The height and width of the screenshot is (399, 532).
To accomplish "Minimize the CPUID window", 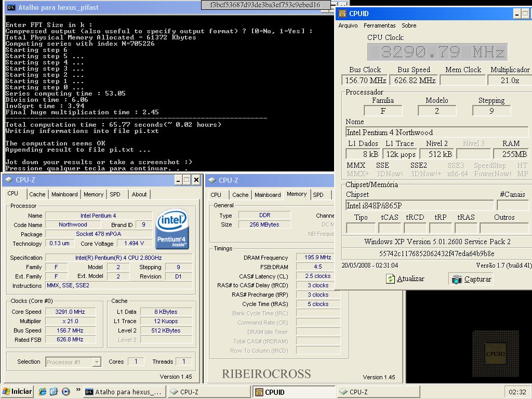I will (517, 14).
